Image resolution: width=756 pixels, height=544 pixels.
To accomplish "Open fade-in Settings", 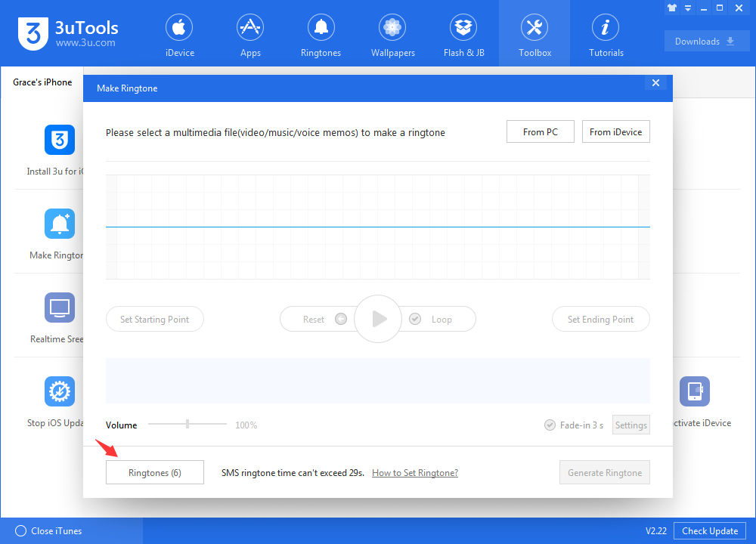I will 631,425.
